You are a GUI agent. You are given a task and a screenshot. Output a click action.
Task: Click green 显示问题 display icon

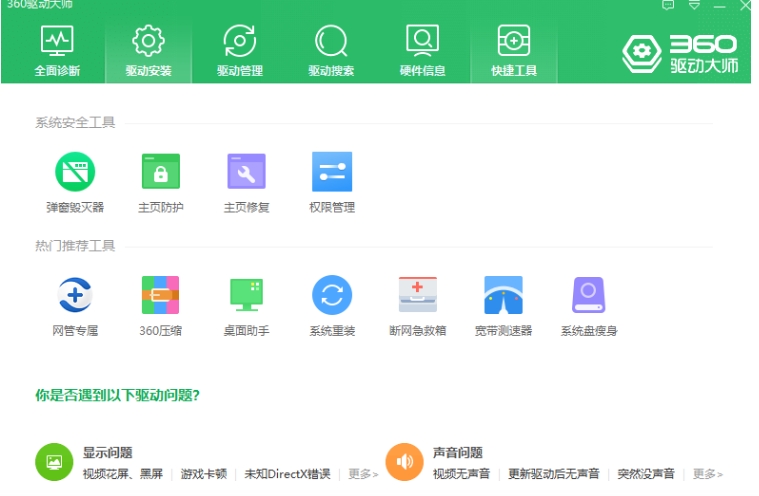(x=54, y=462)
